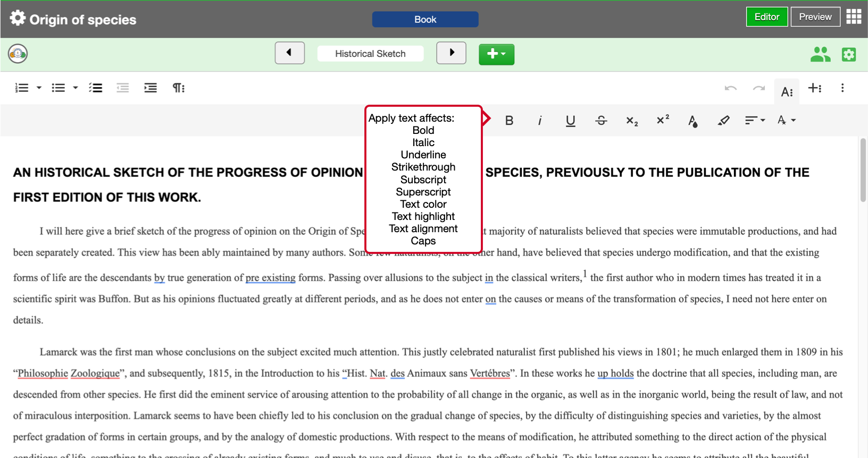Apply Superscript formatting
Screen dimensions: 868x458
click(x=663, y=120)
